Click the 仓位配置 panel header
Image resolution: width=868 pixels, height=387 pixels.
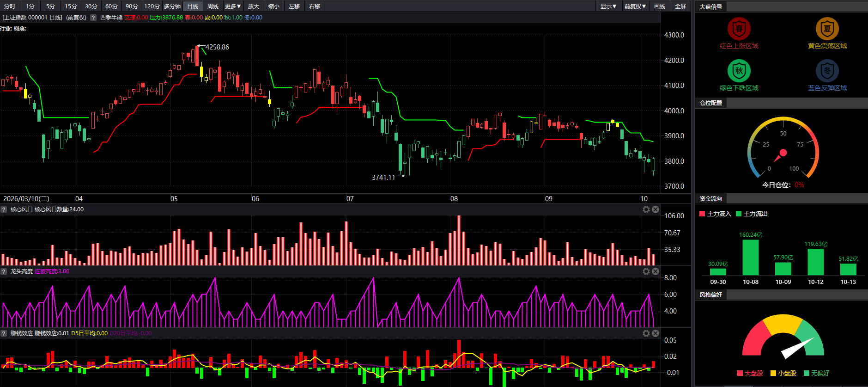(x=711, y=103)
